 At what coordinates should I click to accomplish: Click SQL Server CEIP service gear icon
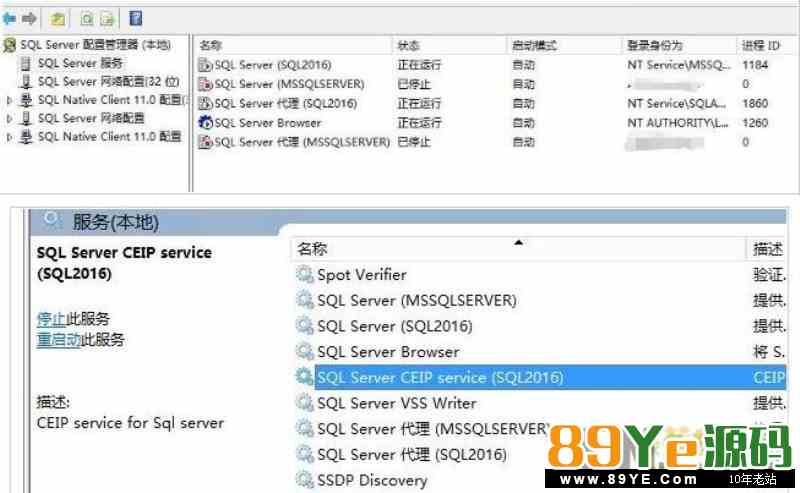pyautogui.click(x=305, y=377)
